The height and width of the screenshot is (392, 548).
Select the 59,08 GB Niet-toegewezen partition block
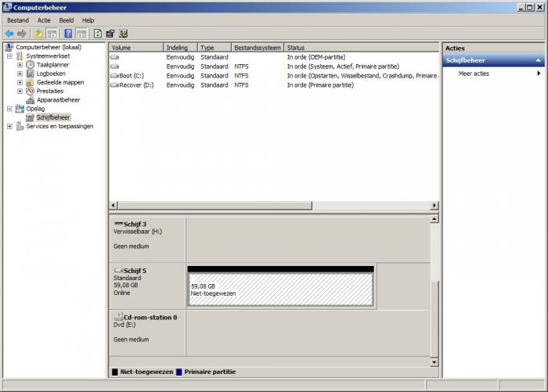(x=280, y=290)
